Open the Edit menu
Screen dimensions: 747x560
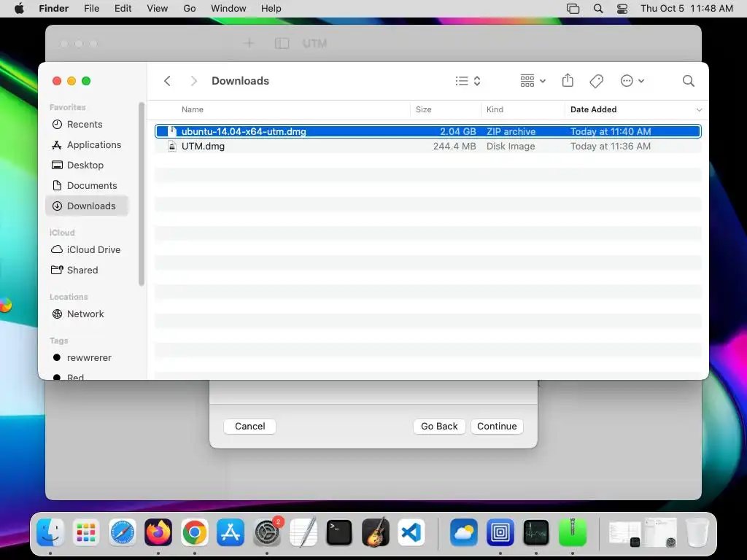(x=123, y=9)
